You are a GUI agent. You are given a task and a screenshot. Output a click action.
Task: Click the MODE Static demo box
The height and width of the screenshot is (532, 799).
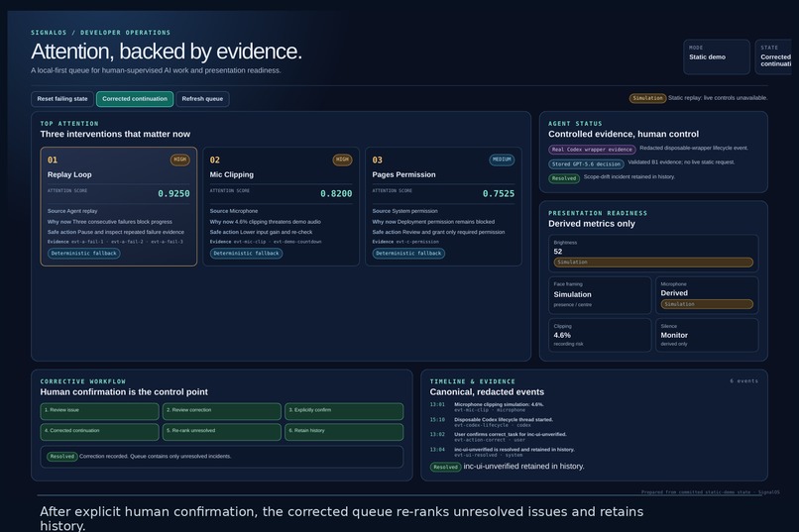tap(717, 57)
